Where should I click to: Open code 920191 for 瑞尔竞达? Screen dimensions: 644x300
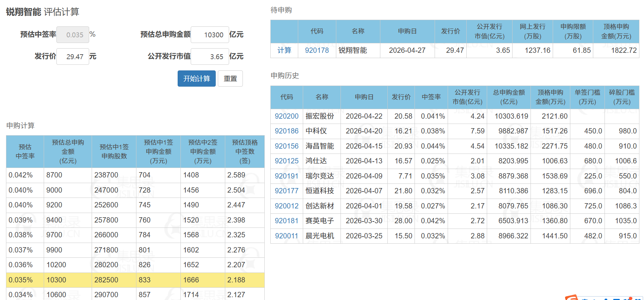click(286, 176)
